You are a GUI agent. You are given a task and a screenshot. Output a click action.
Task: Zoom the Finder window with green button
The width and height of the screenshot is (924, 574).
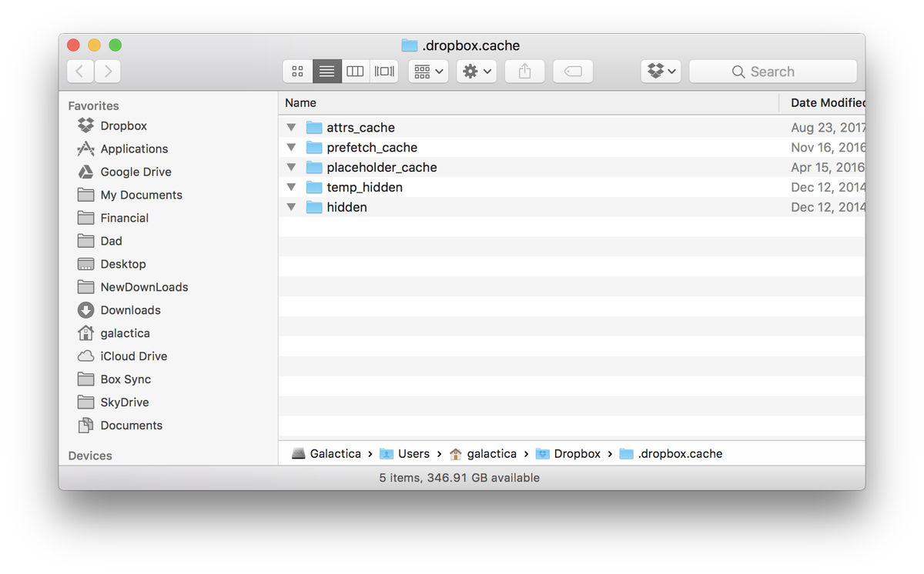point(115,45)
